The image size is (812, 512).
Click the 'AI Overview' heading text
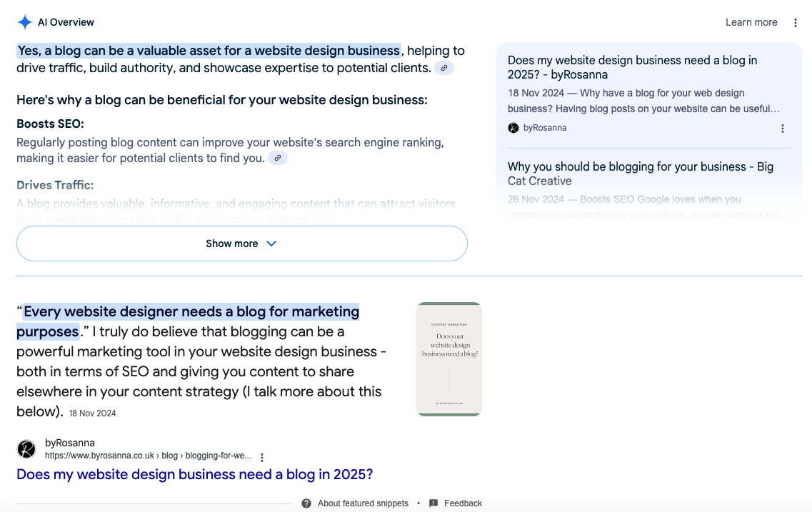tap(66, 22)
